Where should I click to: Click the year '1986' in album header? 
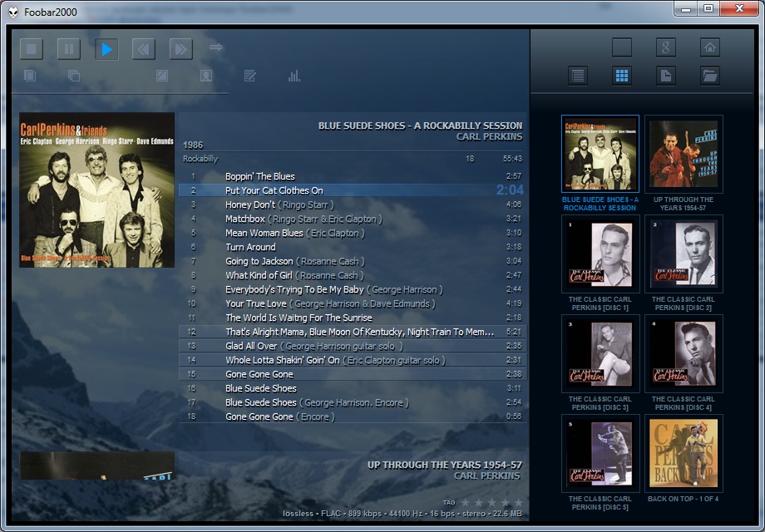pyautogui.click(x=193, y=145)
